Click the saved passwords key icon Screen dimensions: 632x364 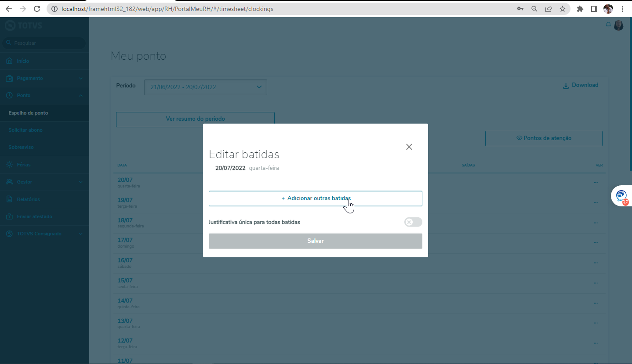point(520,9)
